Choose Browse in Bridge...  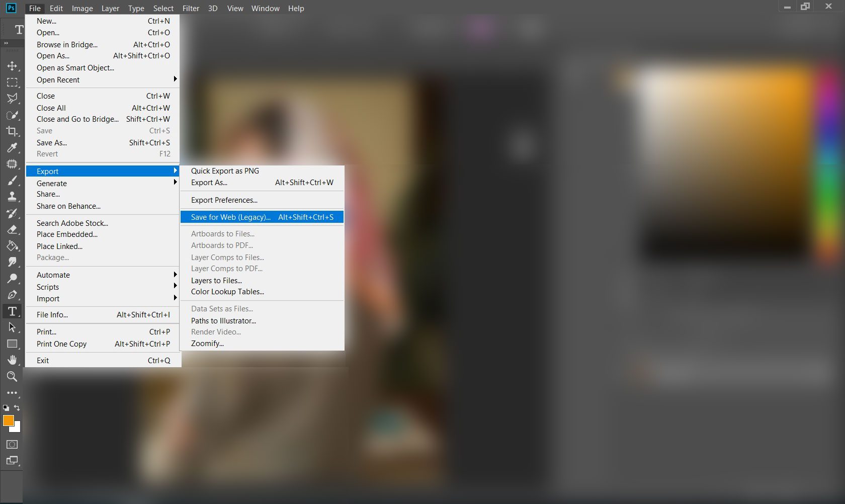point(103,44)
